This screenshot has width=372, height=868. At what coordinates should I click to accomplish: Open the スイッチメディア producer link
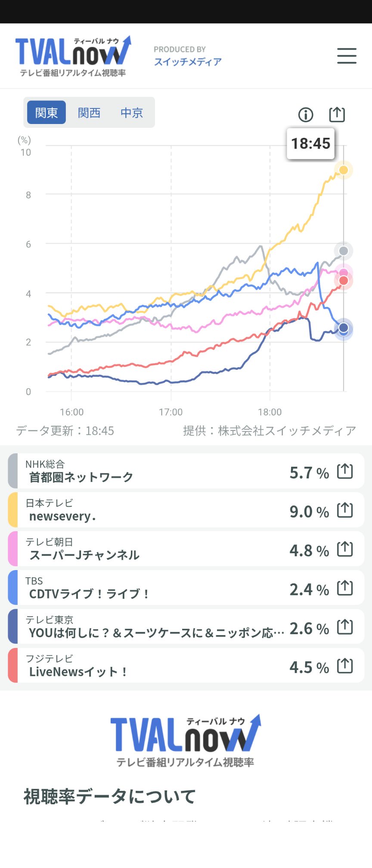click(x=188, y=62)
